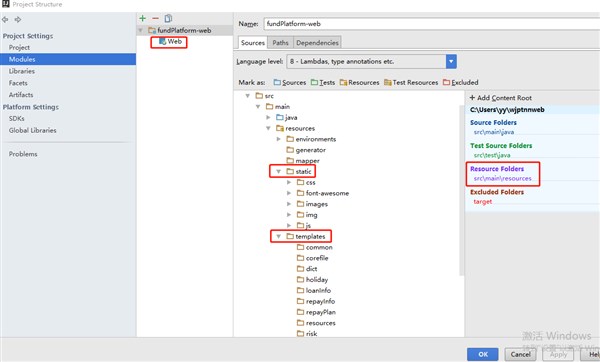Viewport: 600px width, 362px height.
Task: Collapse the fundPlatform-web module node
Action: (x=140, y=30)
